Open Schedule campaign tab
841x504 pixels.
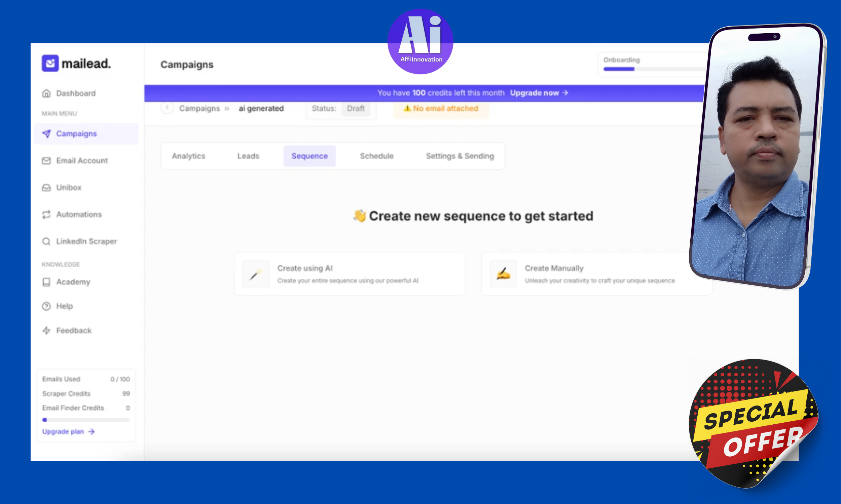point(377,155)
